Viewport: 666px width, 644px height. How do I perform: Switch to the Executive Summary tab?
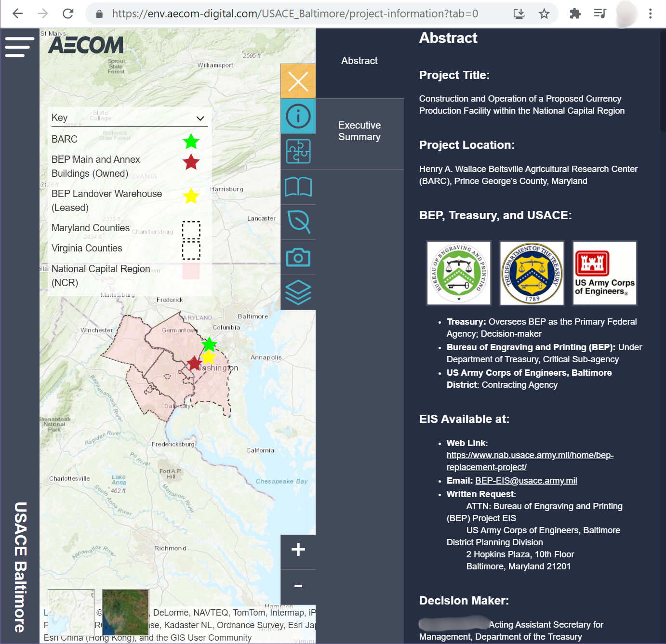(x=359, y=131)
